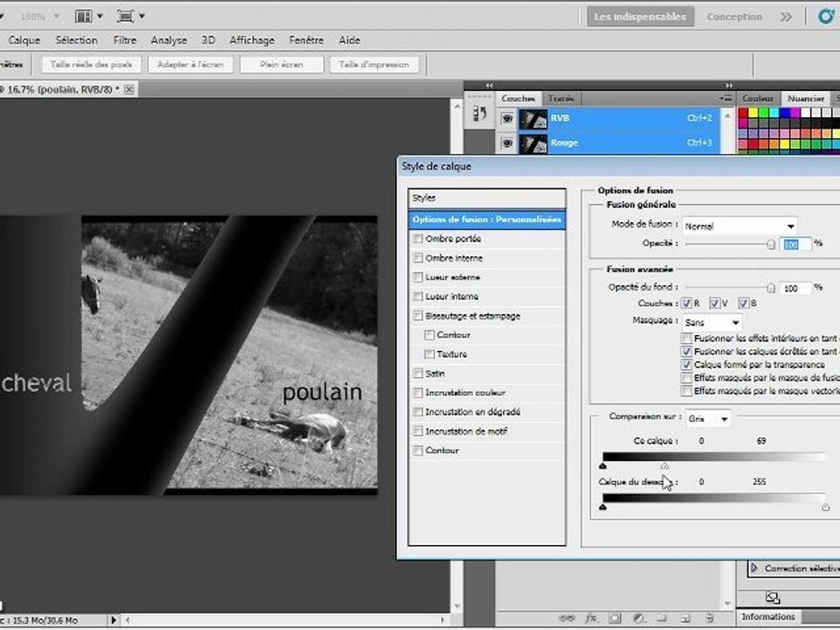Open the Sélection menu
The width and height of the screenshot is (840, 630).
point(77,40)
